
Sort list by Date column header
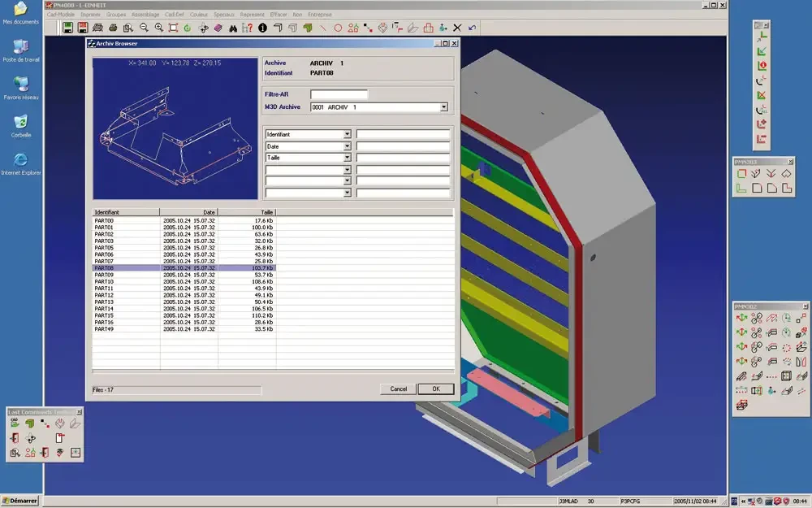pyautogui.click(x=189, y=212)
